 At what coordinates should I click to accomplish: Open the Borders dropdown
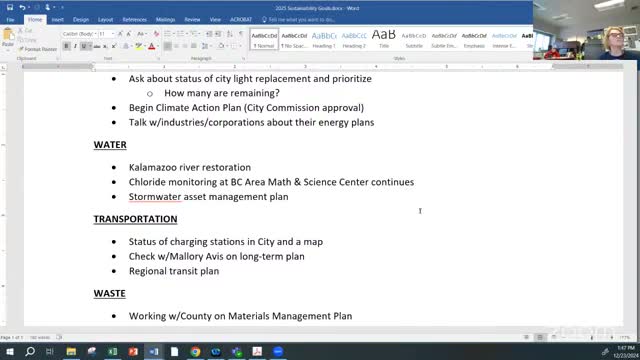pyautogui.click(x=240, y=47)
